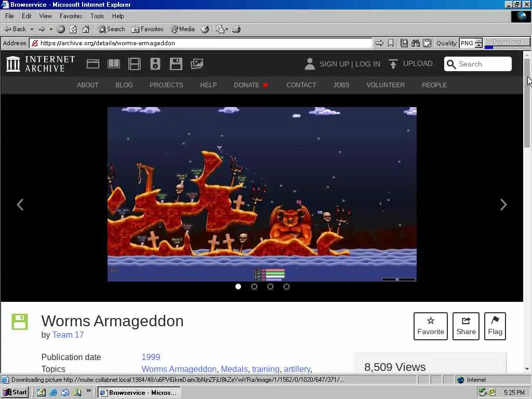This screenshot has width=532, height=399.
Task: Click the address bar URL field
Action: click(201, 43)
